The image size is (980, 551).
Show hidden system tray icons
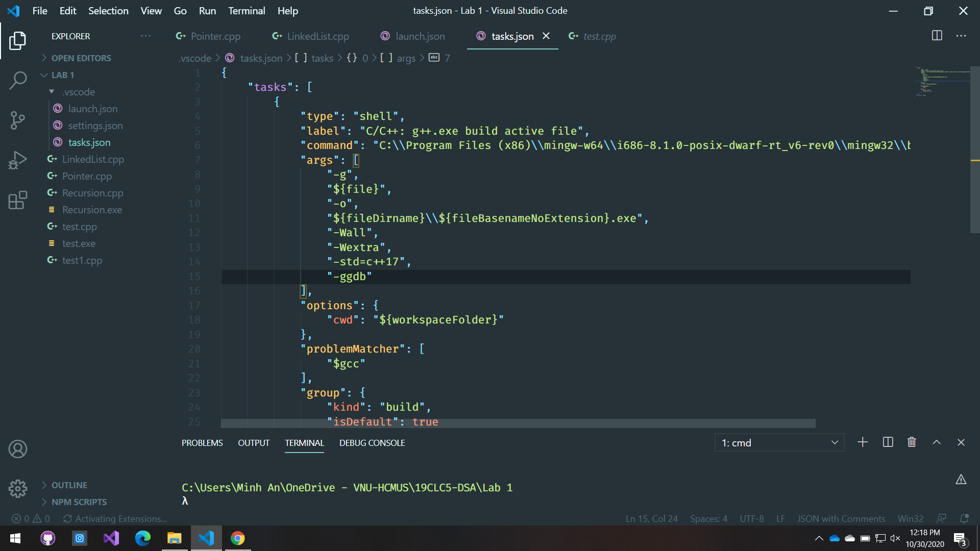pos(819,538)
